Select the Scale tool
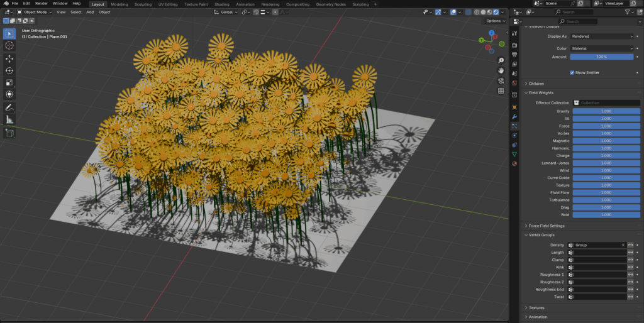Image resolution: width=644 pixels, height=323 pixels. tap(9, 82)
